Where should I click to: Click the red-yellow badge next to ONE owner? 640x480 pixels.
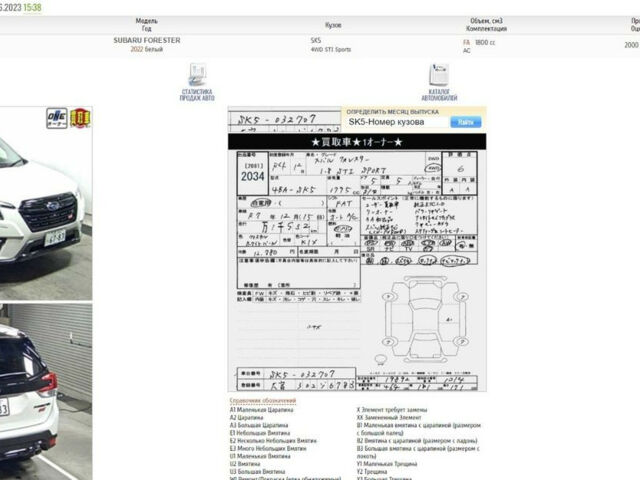click(80, 118)
